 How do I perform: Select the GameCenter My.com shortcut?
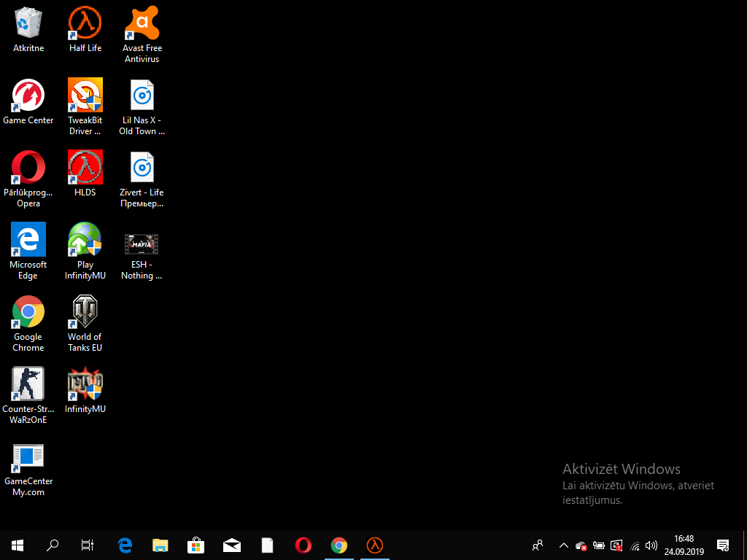[28, 471]
